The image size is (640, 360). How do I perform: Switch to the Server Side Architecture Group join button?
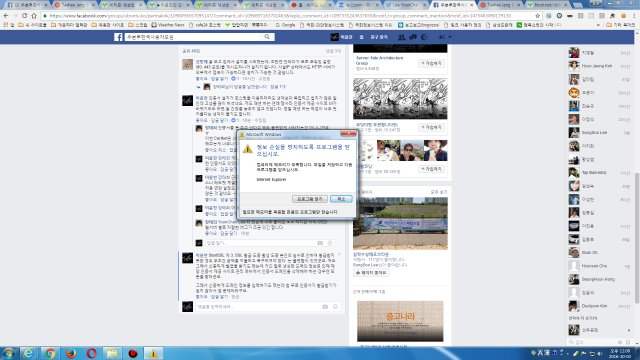431,64
